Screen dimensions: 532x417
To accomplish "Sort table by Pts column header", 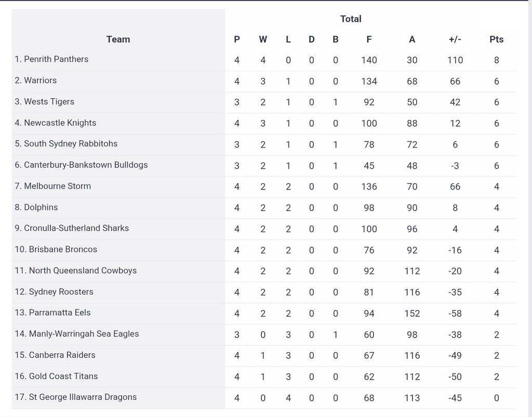I will (496, 39).
